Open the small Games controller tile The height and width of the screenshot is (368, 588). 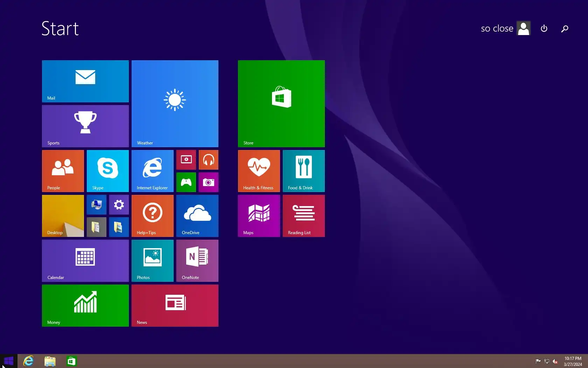click(x=186, y=182)
